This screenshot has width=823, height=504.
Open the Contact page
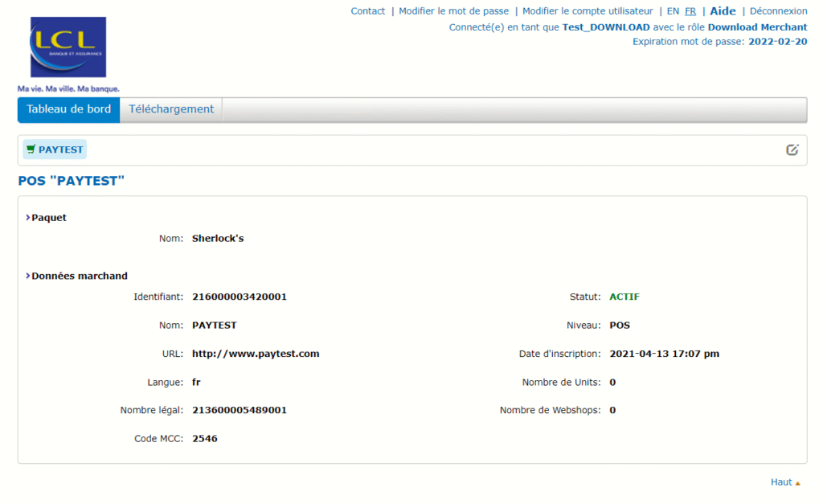click(x=367, y=10)
